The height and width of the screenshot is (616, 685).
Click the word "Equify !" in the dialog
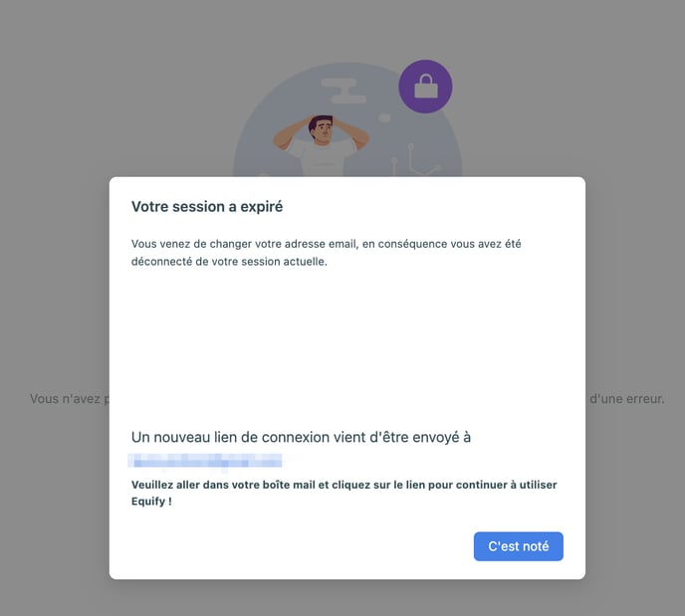point(151,502)
